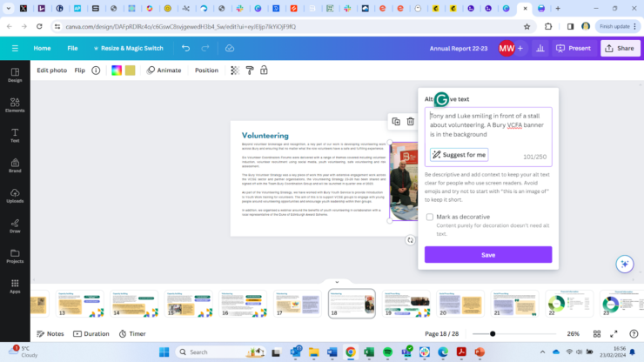The height and width of the screenshot is (362, 644).
Task: Click the Suggest for me button
Action: (459, 155)
